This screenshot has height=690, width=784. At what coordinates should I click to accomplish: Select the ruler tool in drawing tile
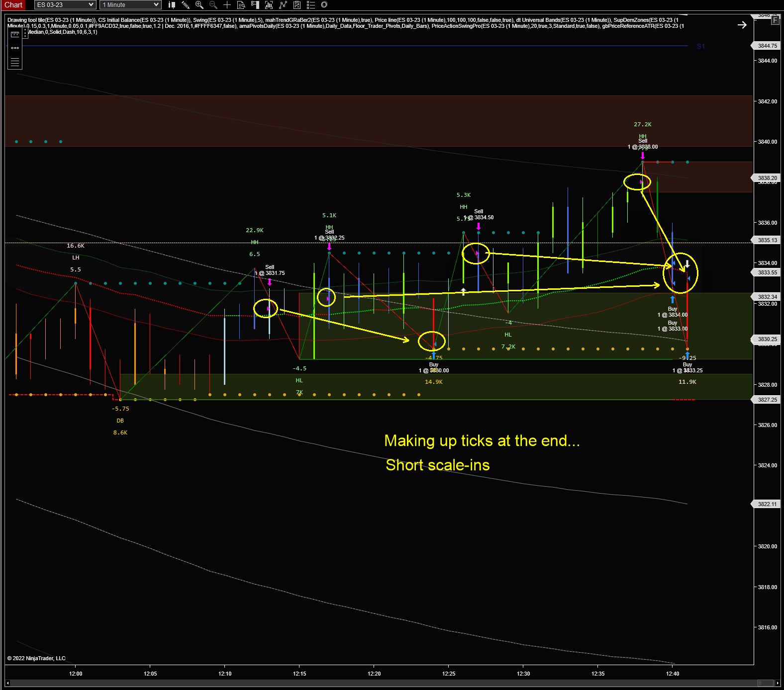(x=15, y=34)
